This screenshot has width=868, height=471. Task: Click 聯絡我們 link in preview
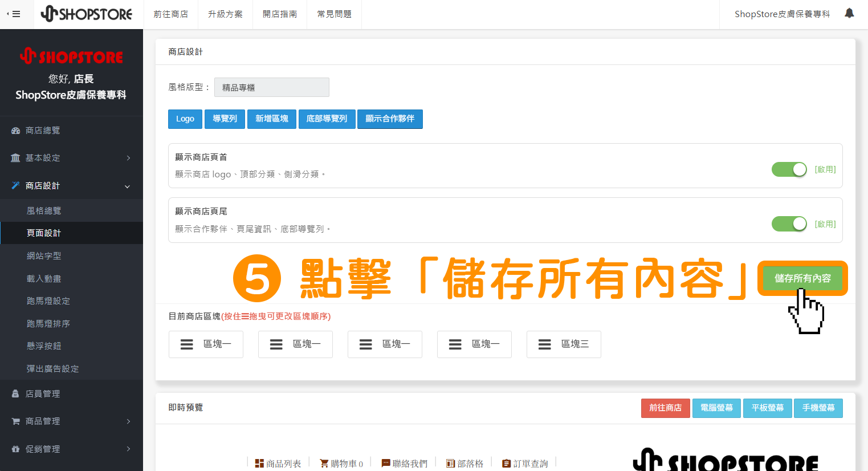[410, 464]
